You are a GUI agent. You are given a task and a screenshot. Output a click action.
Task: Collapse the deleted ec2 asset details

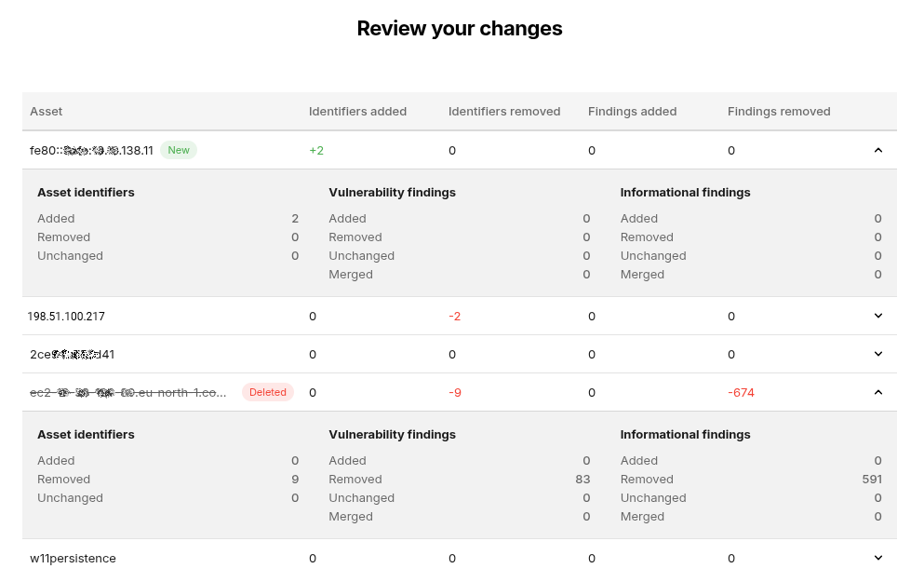click(877, 392)
